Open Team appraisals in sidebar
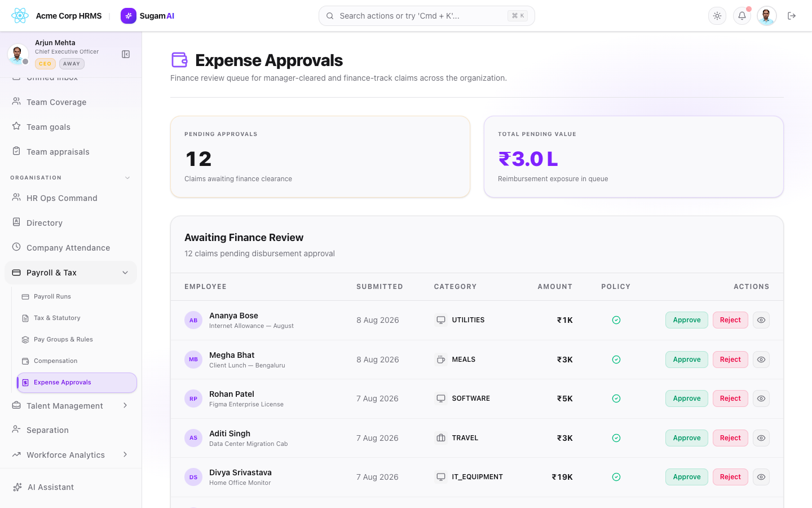 70,152
